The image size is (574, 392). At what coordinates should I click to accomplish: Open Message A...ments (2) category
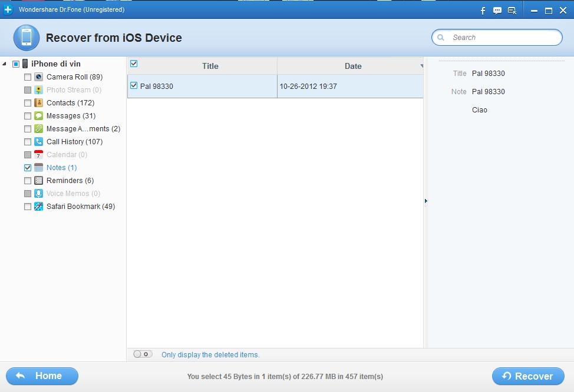click(x=84, y=129)
